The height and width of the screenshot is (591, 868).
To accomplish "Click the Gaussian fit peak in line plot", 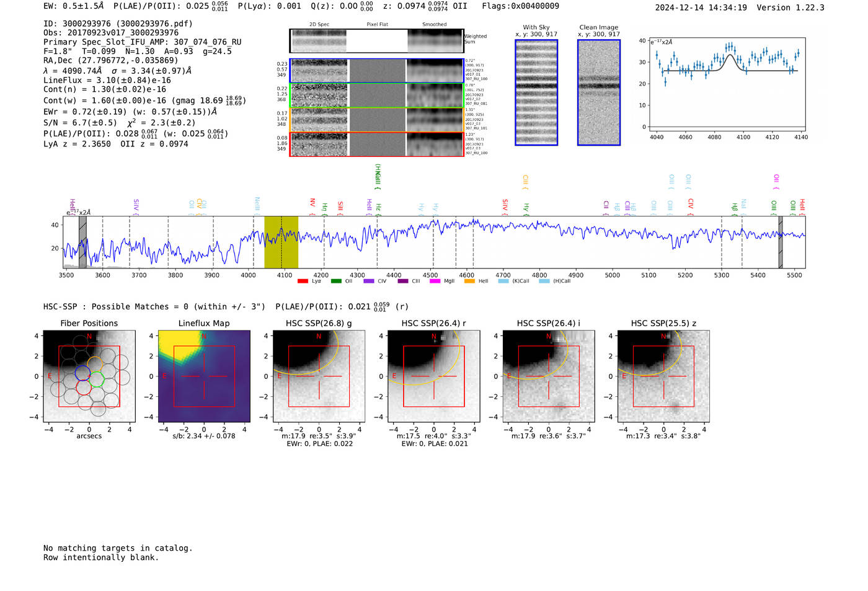I will tap(730, 56).
